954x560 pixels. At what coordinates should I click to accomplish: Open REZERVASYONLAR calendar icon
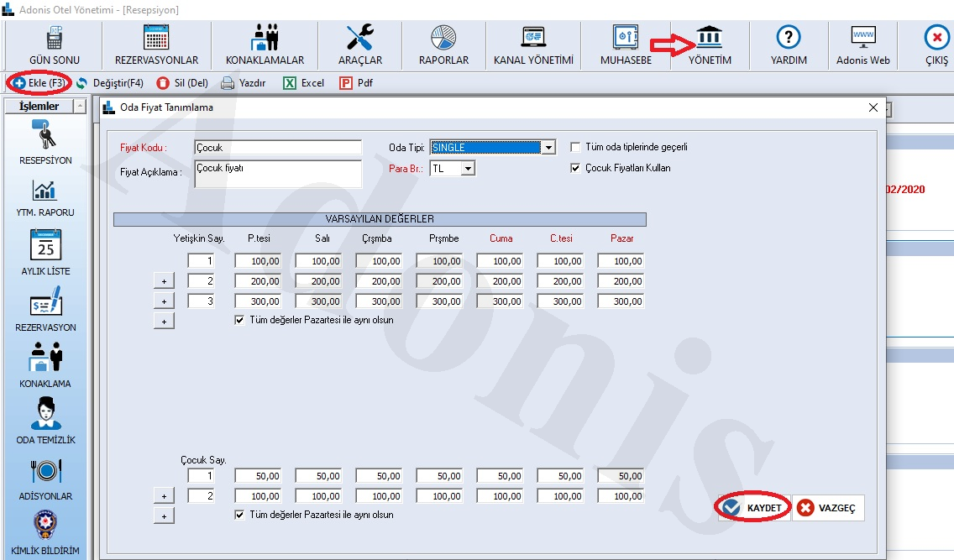point(156,39)
